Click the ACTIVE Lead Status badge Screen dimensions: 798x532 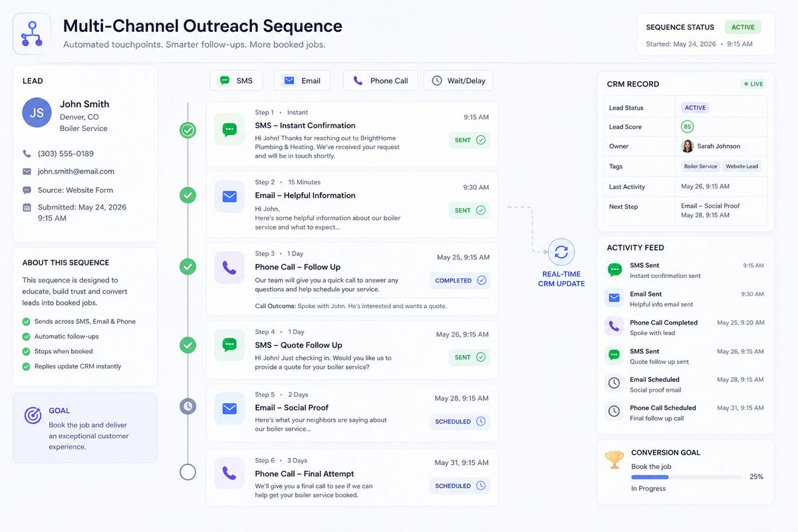(695, 108)
